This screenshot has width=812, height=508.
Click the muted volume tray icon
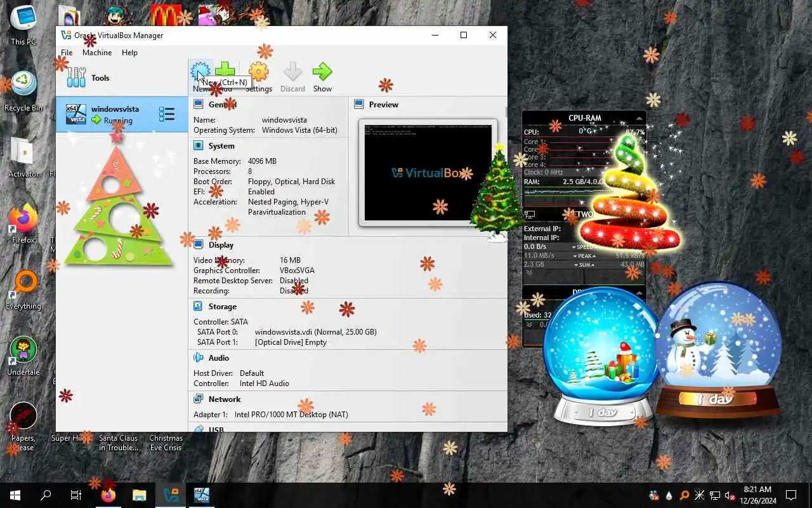tap(730, 495)
